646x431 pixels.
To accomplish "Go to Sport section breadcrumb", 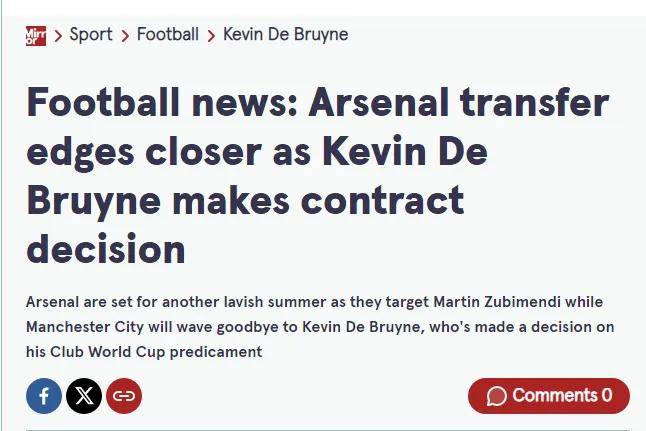I will click(x=91, y=35).
